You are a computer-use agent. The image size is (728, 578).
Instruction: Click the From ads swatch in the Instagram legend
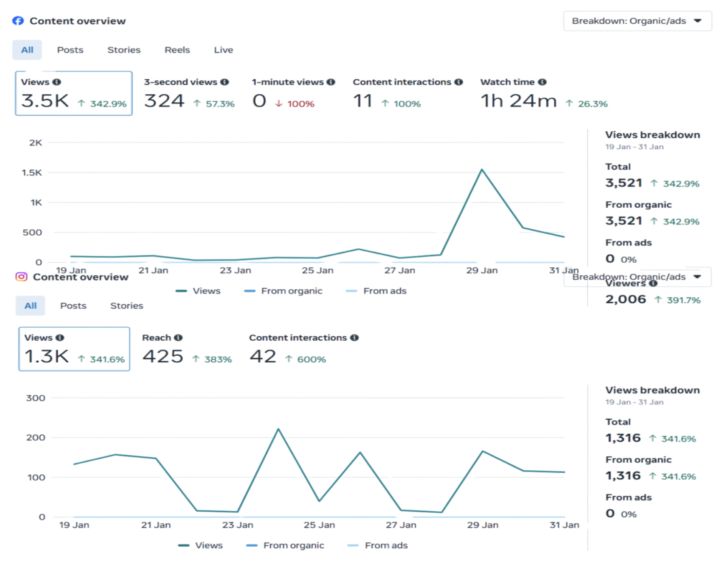click(353, 545)
